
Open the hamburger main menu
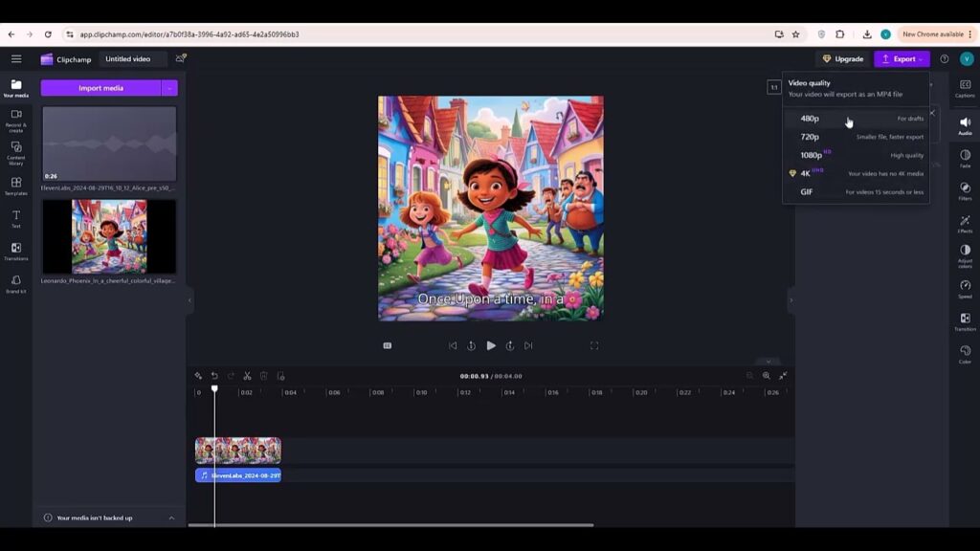[16, 58]
